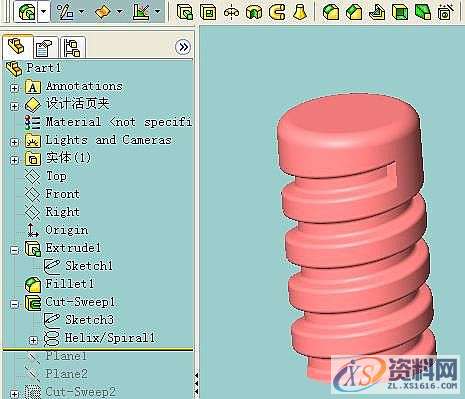Click the Origin axes icon

point(33,231)
